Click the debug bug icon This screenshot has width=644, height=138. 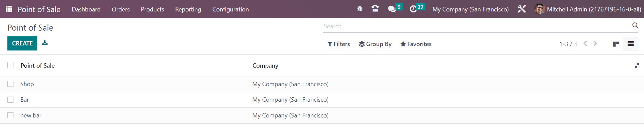click(359, 9)
